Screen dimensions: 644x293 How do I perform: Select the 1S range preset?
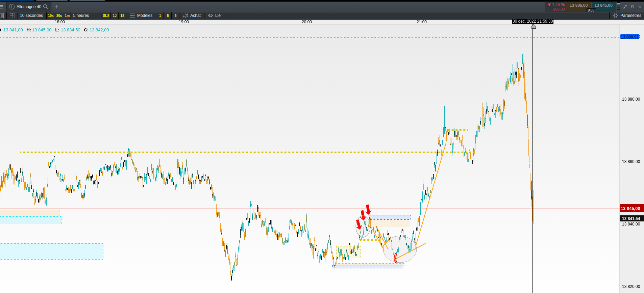[122, 16]
